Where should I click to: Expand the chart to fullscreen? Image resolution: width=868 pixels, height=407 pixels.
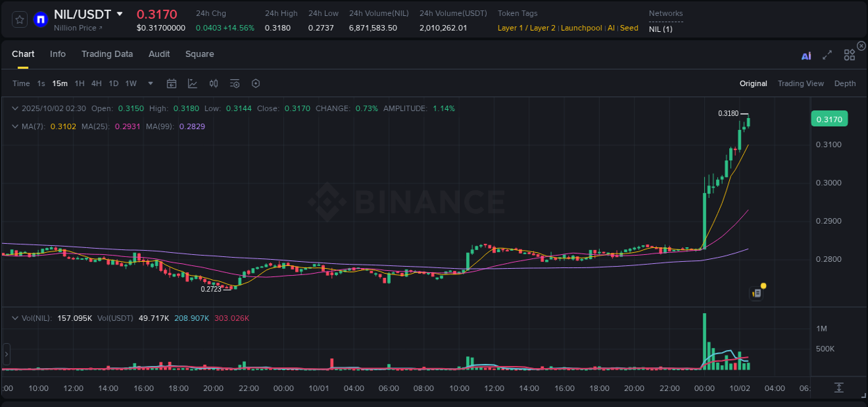pos(827,55)
